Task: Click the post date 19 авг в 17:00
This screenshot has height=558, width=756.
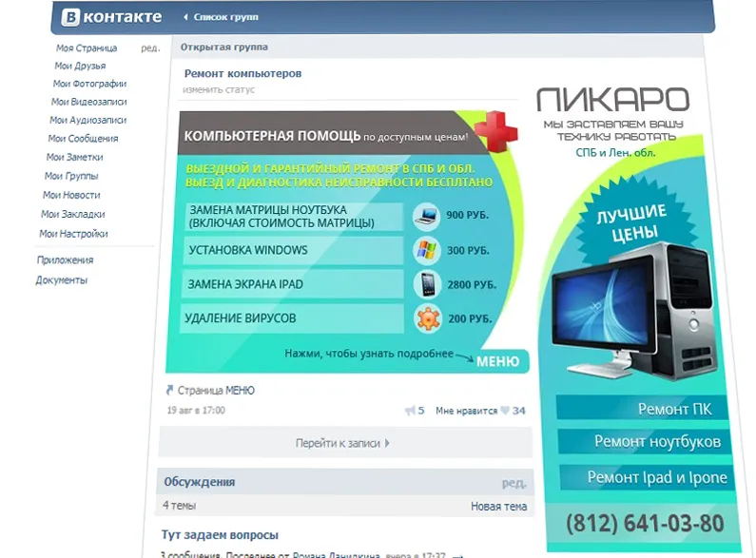Action: click(196, 411)
